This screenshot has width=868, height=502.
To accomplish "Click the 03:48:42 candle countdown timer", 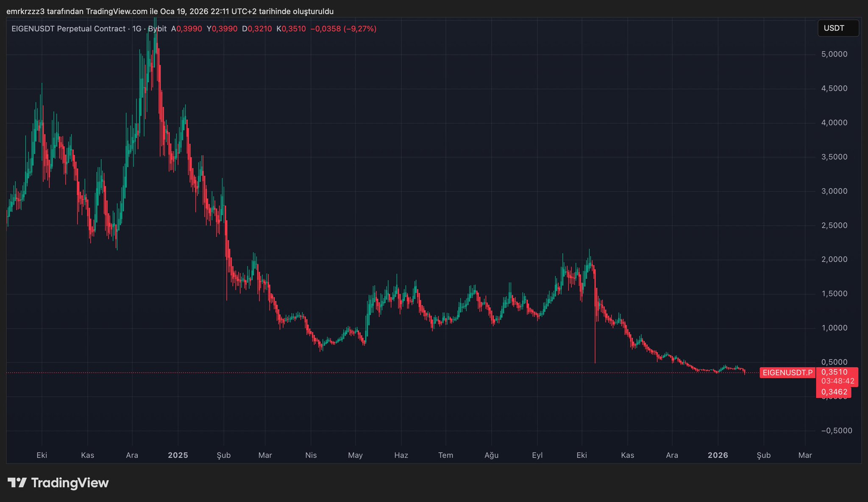I will coord(837,381).
